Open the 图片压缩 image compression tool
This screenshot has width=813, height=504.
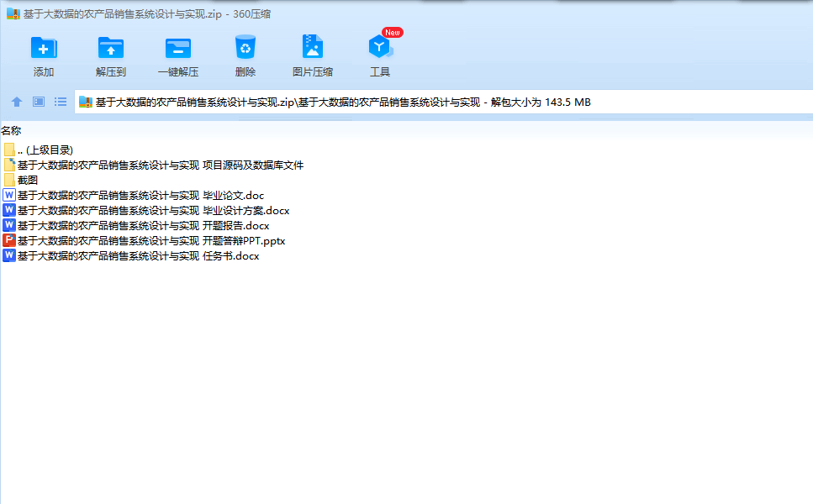pos(312,47)
